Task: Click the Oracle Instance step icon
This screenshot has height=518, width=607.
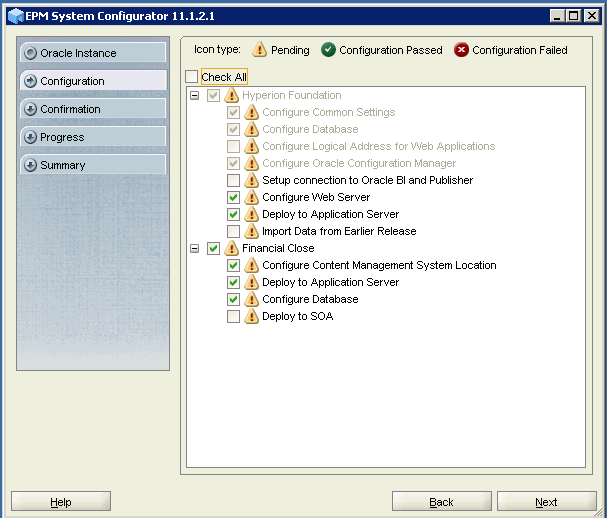Action: click(30, 53)
